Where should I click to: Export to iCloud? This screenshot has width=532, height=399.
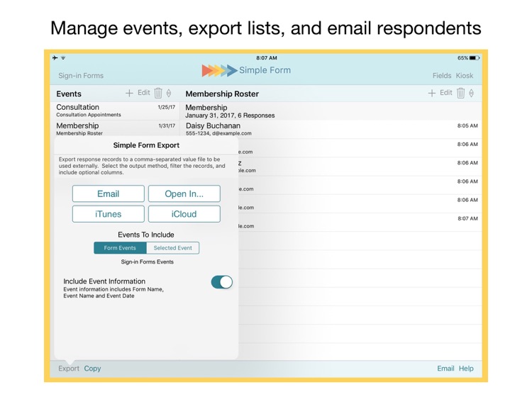(x=184, y=214)
